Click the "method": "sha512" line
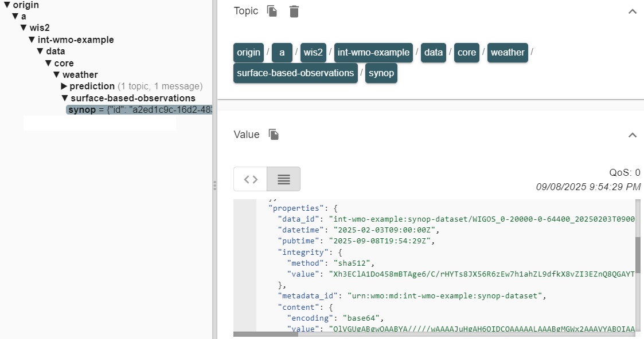 point(331,263)
